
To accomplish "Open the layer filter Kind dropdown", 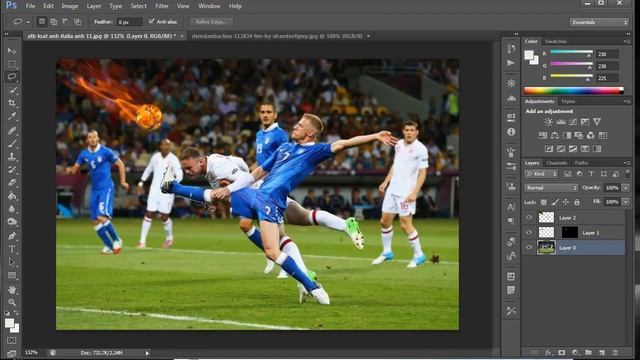I will pyautogui.click(x=541, y=174).
